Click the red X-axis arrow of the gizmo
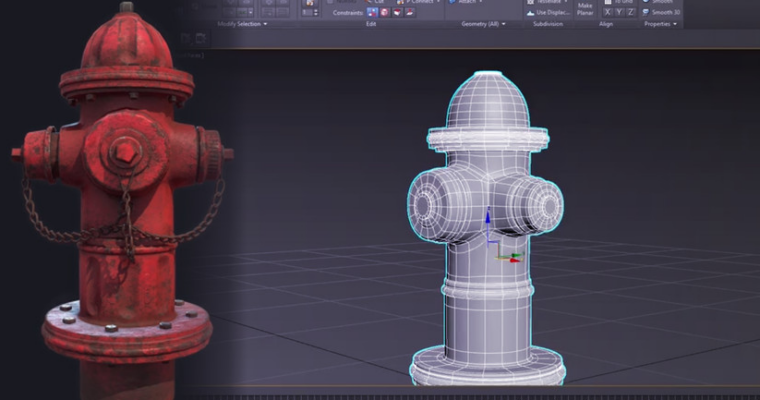 [517, 260]
